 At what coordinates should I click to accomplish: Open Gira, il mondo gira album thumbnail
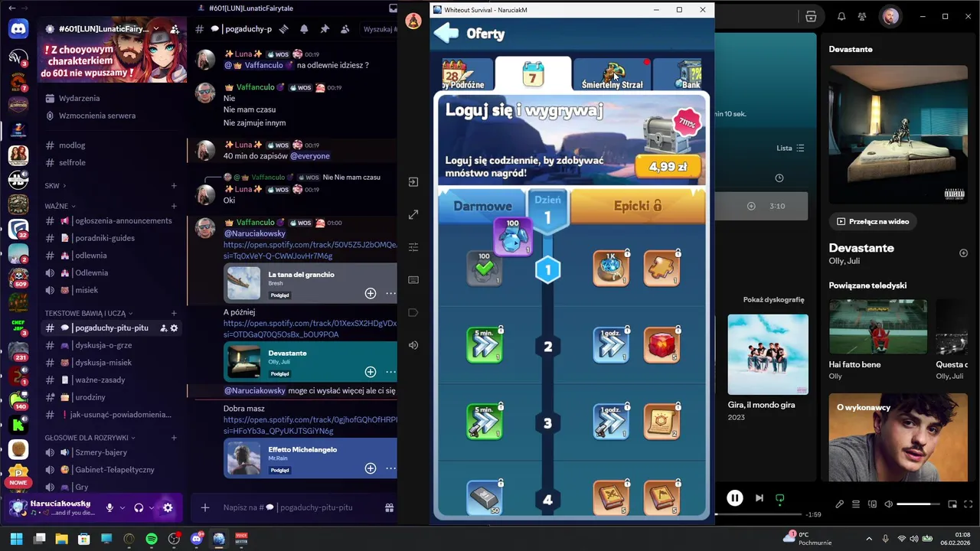[768, 354]
